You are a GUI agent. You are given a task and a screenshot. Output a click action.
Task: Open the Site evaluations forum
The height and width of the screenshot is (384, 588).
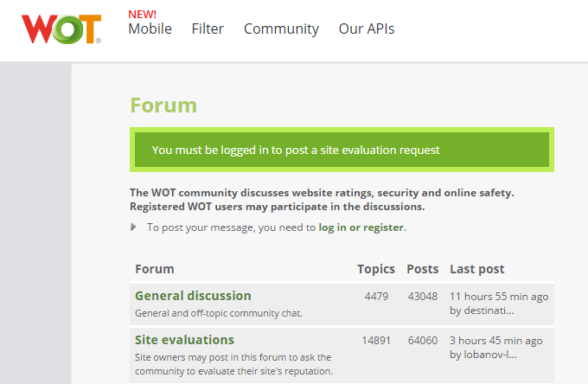pyautogui.click(x=184, y=340)
